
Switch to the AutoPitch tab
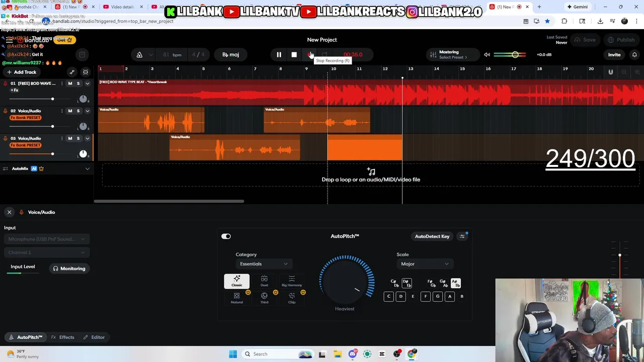[x=25, y=337]
